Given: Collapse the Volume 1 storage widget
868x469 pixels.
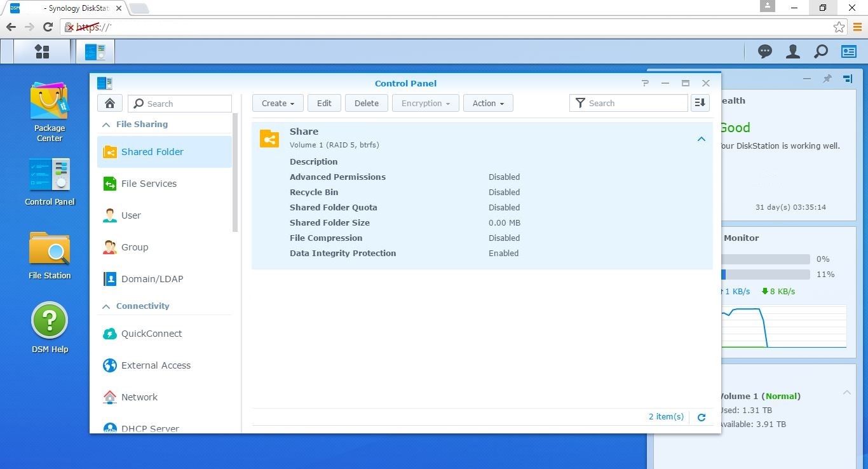Looking at the screenshot, I should 847,393.
